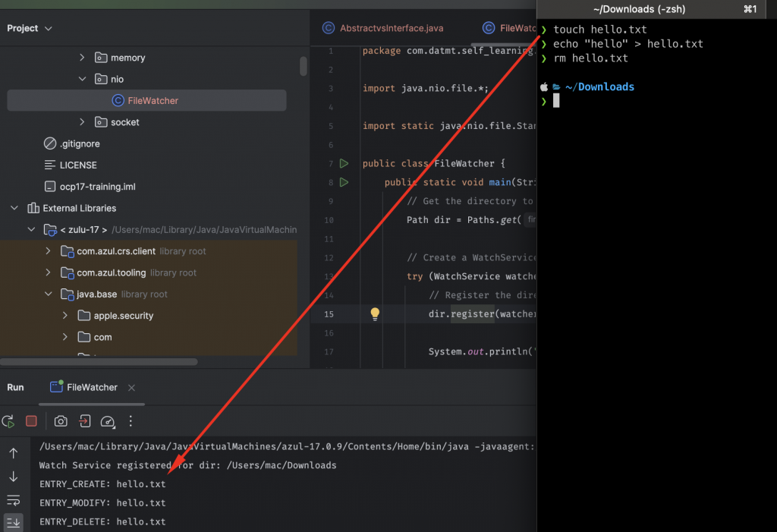The width and height of the screenshot is (777, 532).
Task: Select LICENSE file in the project tree
Action: 78,165
